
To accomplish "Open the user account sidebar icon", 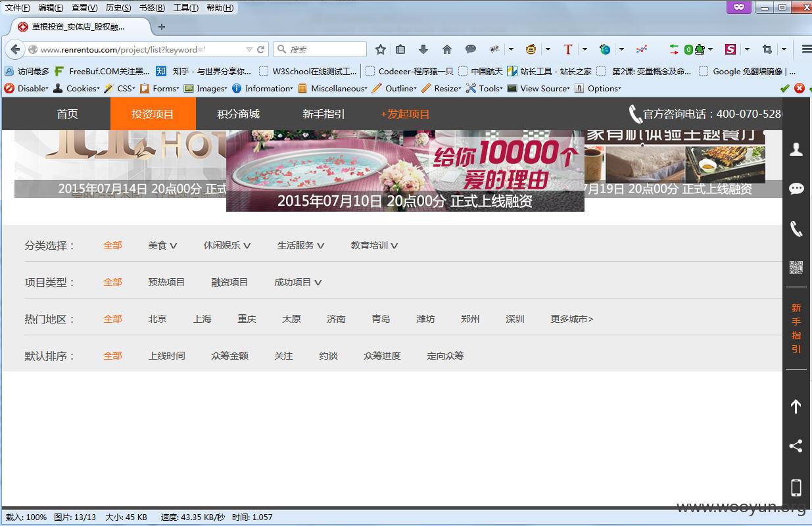I will (x=796, y=149).
